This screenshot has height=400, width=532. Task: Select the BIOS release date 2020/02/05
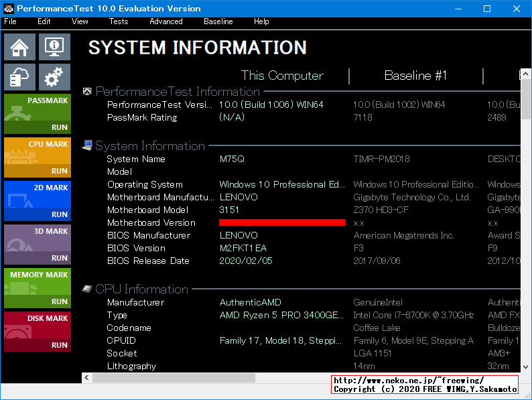[246, 261]
